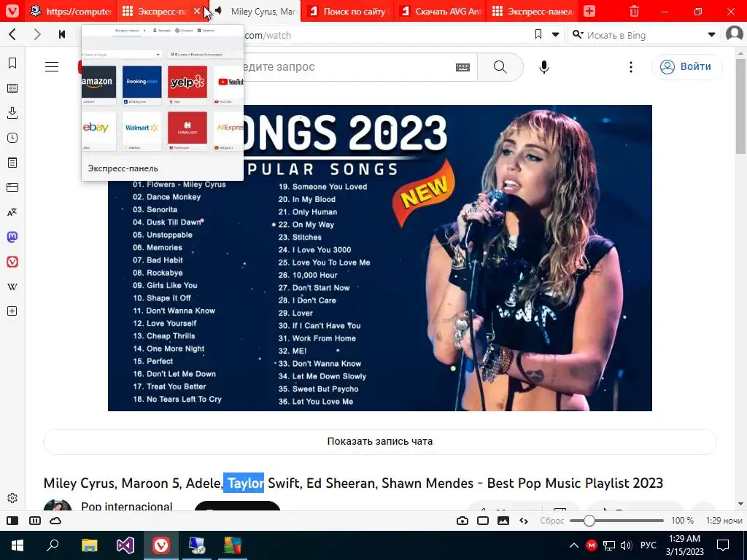This screenshot has height=560, width=747.
Task: Open Pop internacional channel link
Action: 127,506
